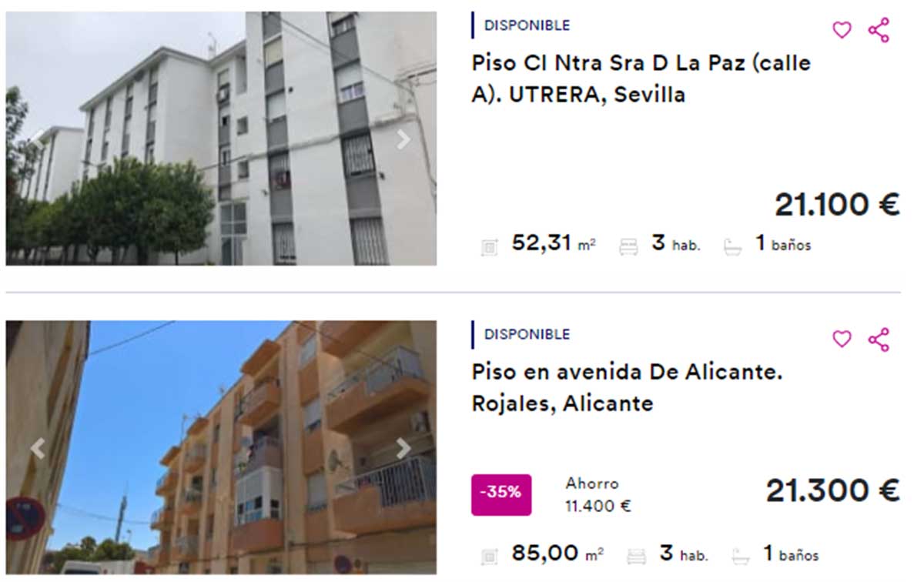The width and height of the screenshot is (924, 582).
Task: Click the white Utrera building photo
Action: [x=221, y=139]
